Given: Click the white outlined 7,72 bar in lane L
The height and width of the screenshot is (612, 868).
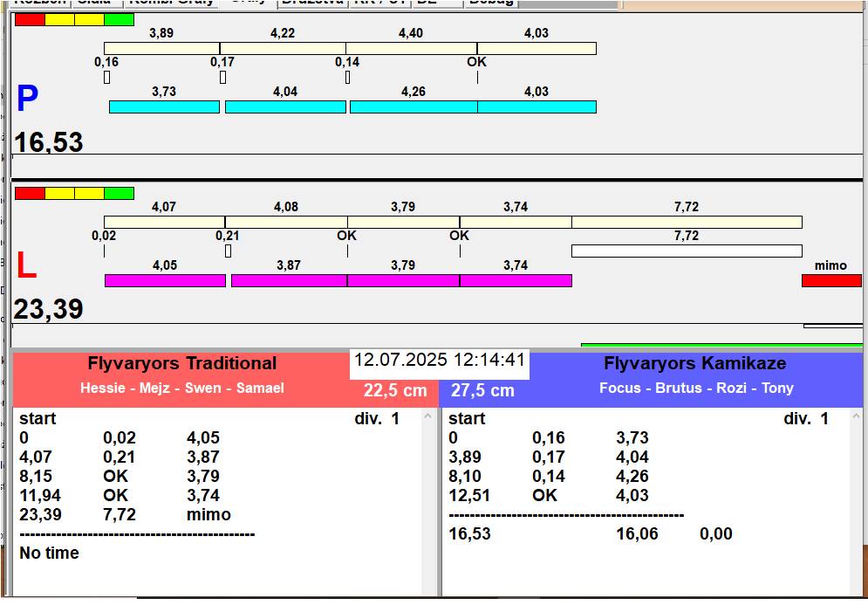Looking at the screenshot, I should click(x=686, y=251).
